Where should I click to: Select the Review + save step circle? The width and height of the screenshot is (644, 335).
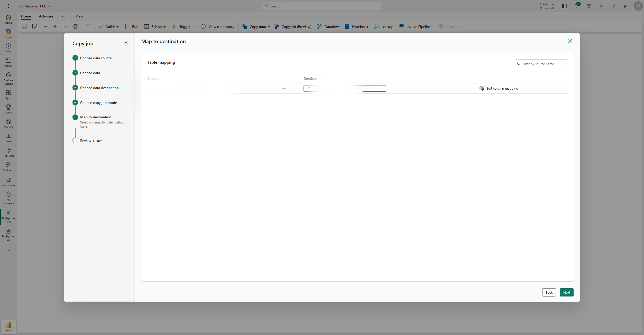coord(75,140)
